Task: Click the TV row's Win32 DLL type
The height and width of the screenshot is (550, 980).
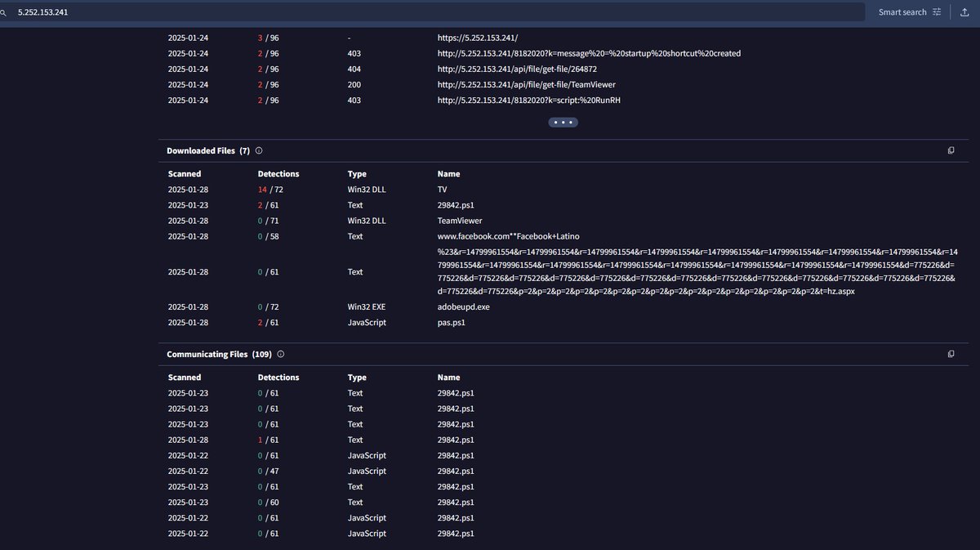Action: coord(366,190)
